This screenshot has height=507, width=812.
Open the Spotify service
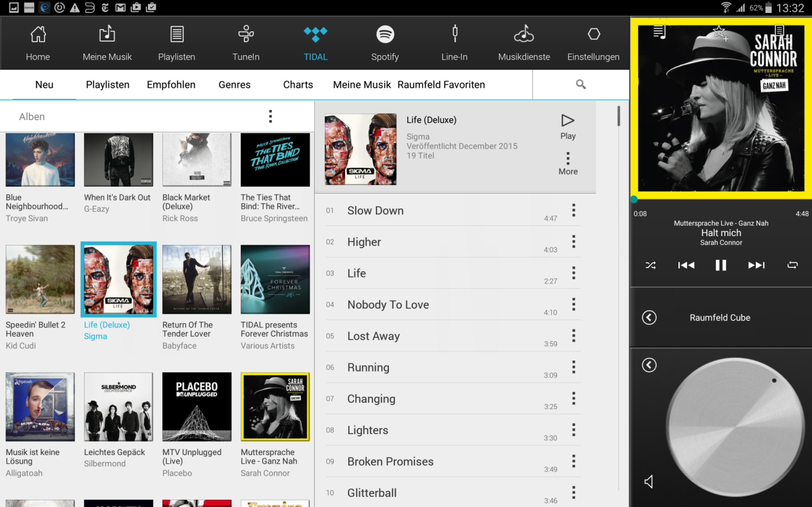[385, 43]
